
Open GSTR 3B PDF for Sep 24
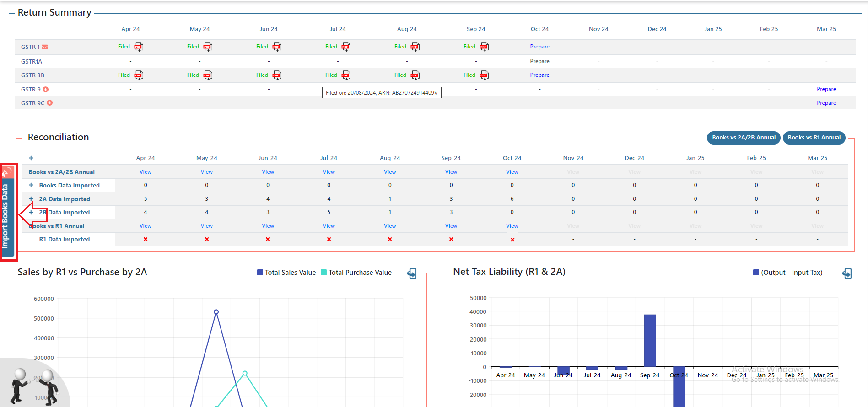(484, 75)
